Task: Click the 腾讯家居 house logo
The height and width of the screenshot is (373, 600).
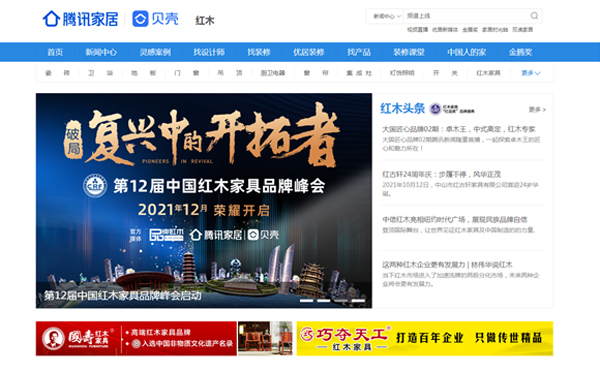Action: point(51,18)
